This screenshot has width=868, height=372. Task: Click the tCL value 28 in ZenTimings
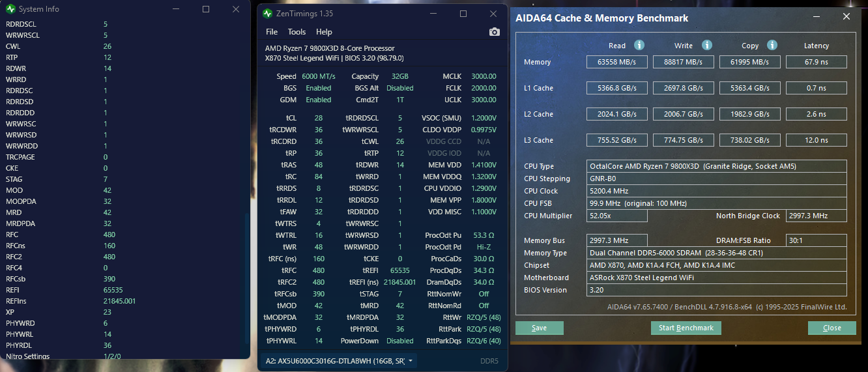tap(318, 118)
